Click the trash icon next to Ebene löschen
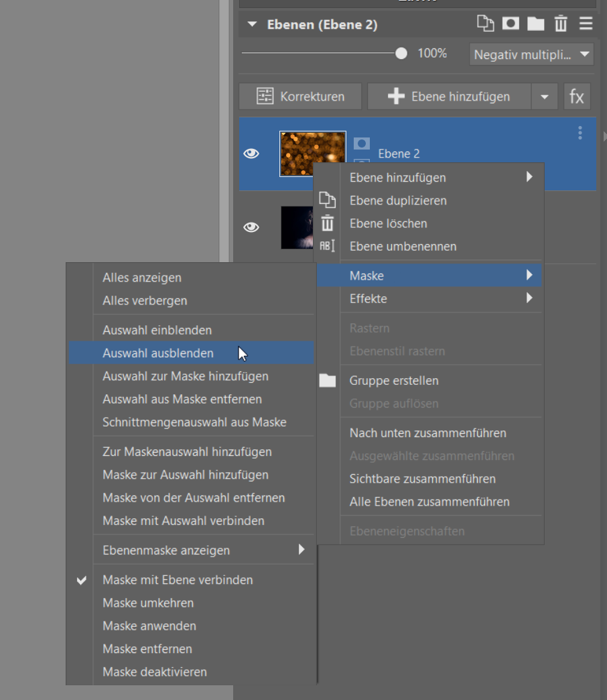 point(328,223)
